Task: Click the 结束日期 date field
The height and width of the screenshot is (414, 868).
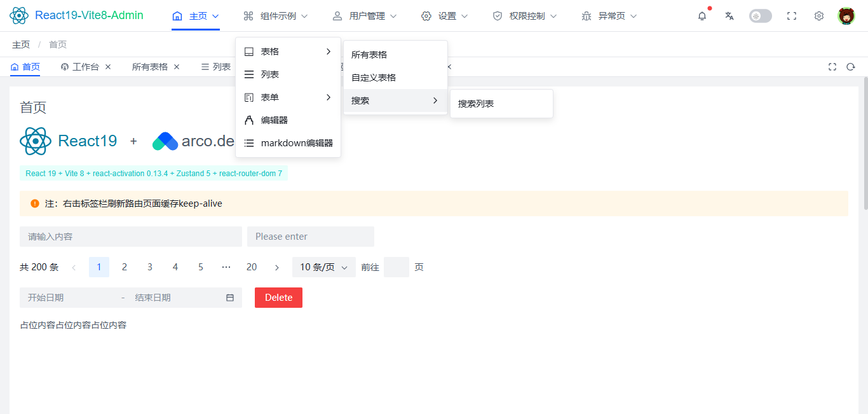Action: coord(177,298)
